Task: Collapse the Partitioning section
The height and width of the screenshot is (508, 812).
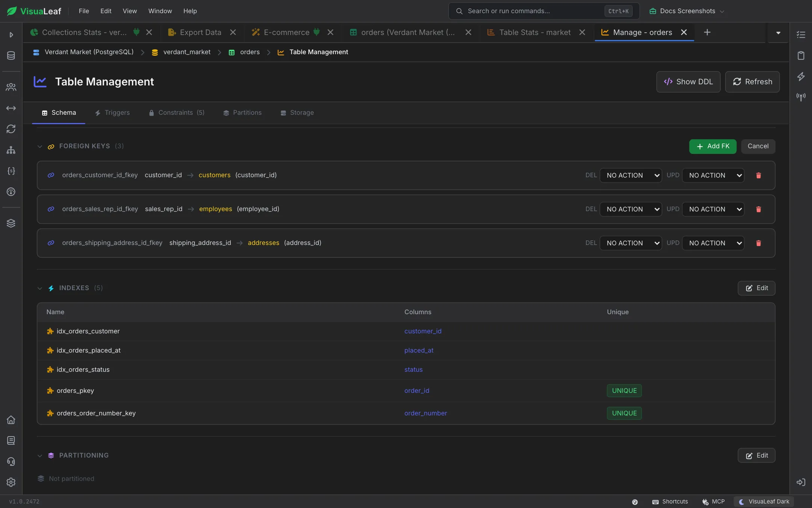Action: click(x=39, y=456)
